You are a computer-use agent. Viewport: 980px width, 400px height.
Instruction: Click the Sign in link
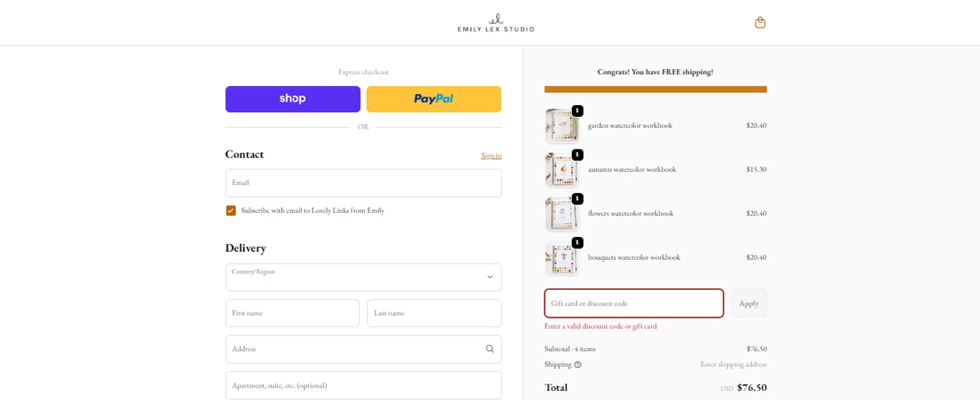tap(491, 155)
